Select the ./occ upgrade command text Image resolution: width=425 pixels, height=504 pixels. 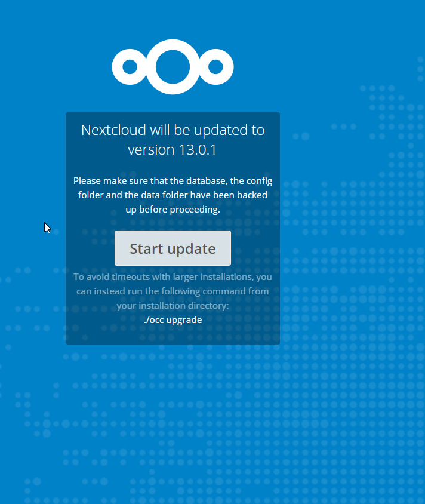pyautogui.click(x=173, y=320)
